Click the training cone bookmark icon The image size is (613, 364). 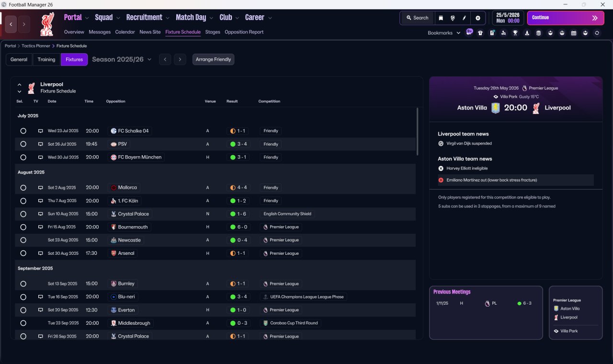pos(527,33)
